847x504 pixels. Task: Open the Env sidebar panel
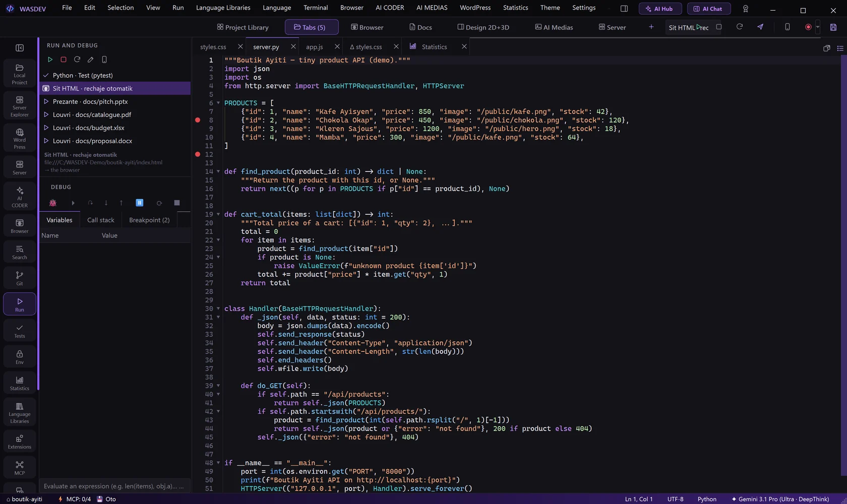click(20, 356)
